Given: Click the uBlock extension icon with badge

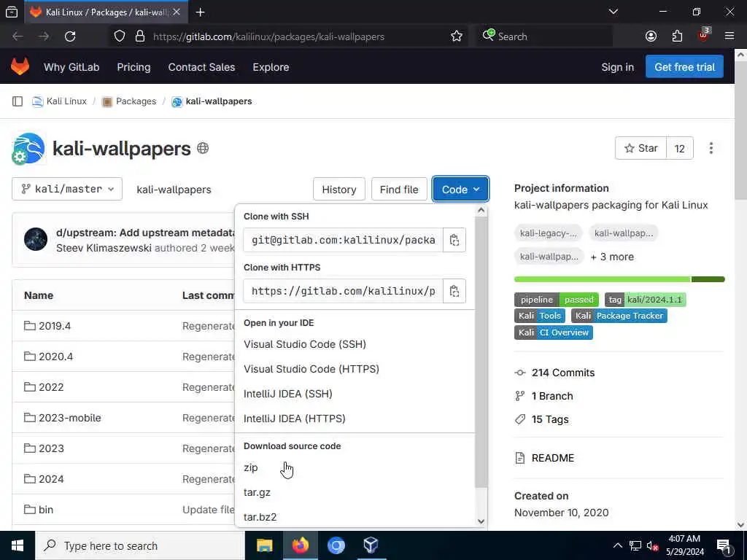Looking at the screenshot, I should pos(704,35).
